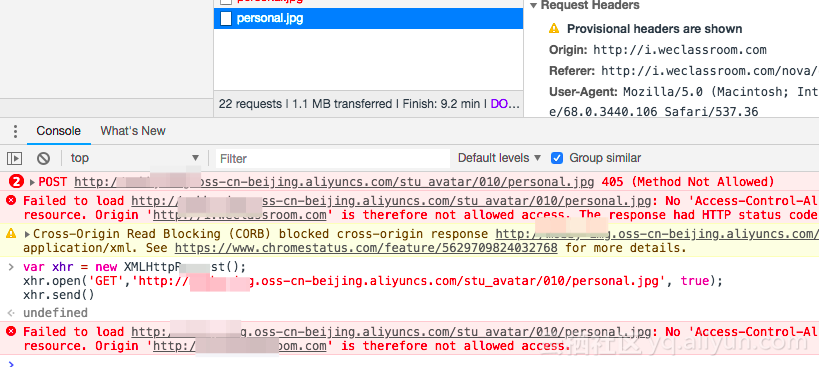Open the POST request personal.jpg URL link

click(334, 182)
